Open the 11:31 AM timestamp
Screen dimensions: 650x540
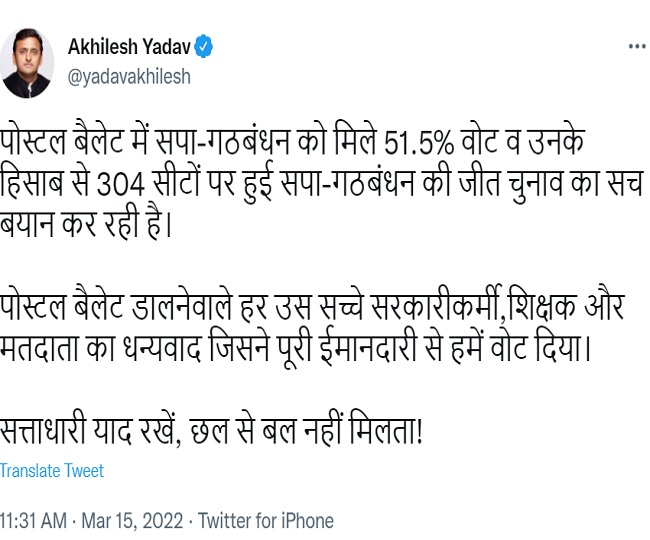(x=33, y=521)
